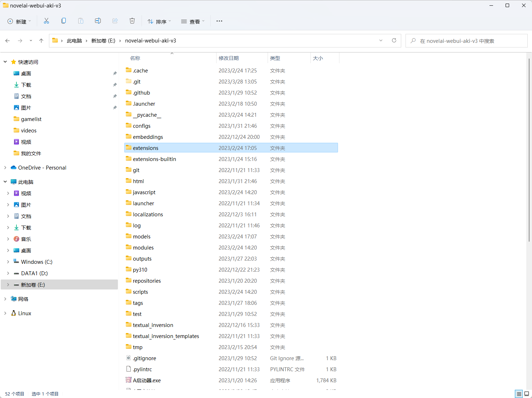
Task: Click the Paste clipboard icon
Action: [x=81, y=21]
